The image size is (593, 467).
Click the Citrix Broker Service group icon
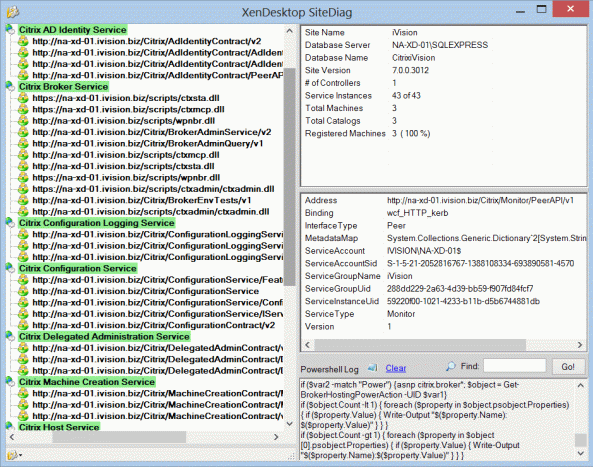pos(10,87)
